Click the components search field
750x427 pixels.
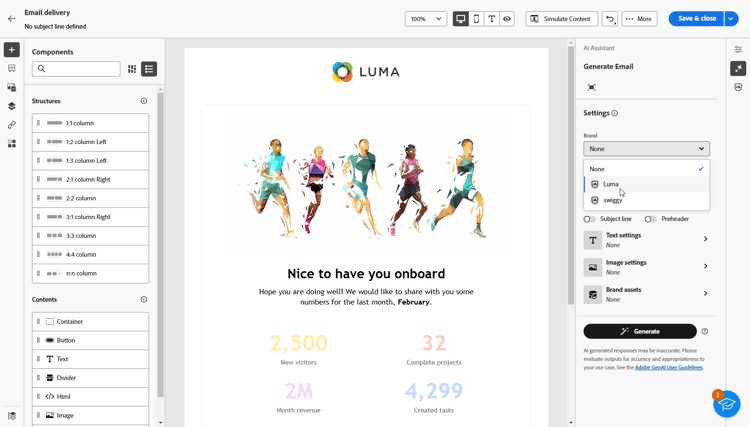pyautogui.click(x=76, y=69)
